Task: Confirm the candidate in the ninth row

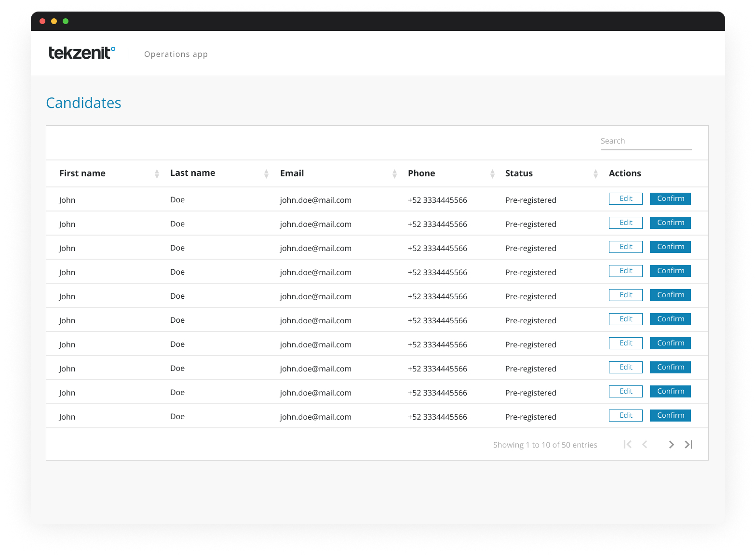Action: pos(670,391)
